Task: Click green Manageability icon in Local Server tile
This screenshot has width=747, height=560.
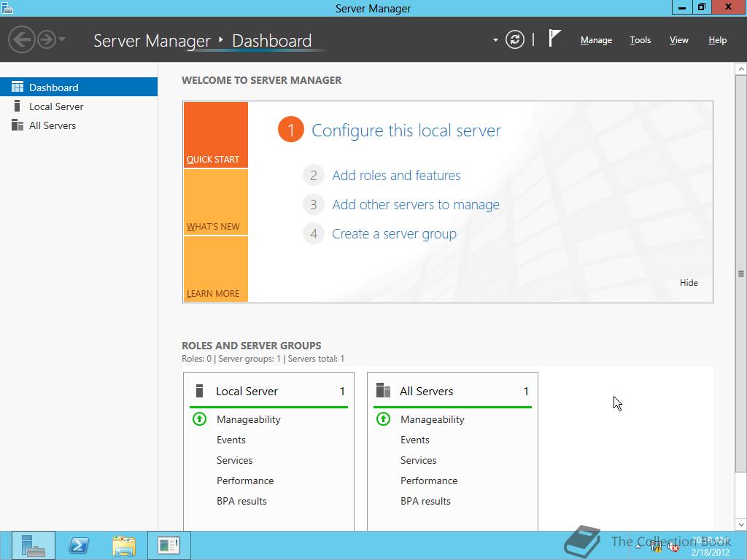Action: point(200,419)
